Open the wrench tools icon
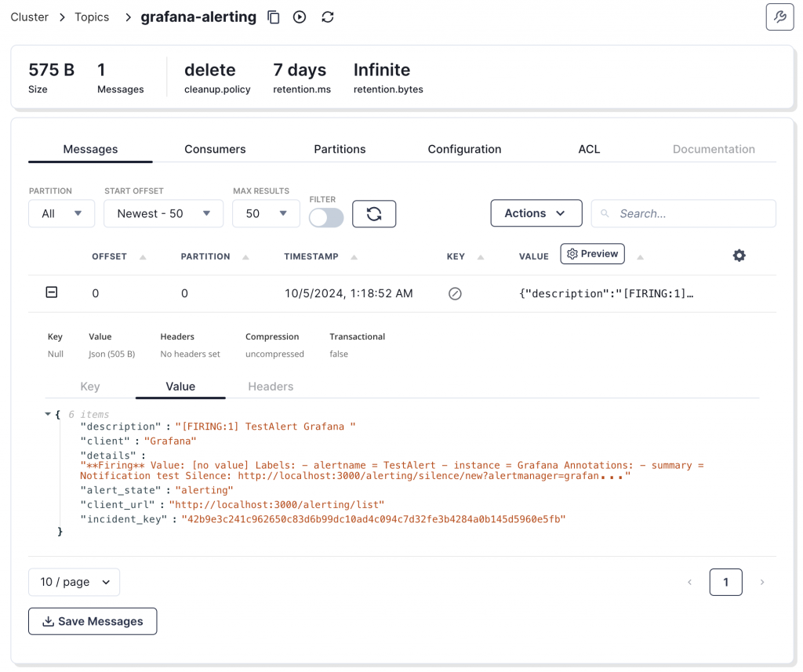This screenshot has height=672, width=803. (779, 16)
